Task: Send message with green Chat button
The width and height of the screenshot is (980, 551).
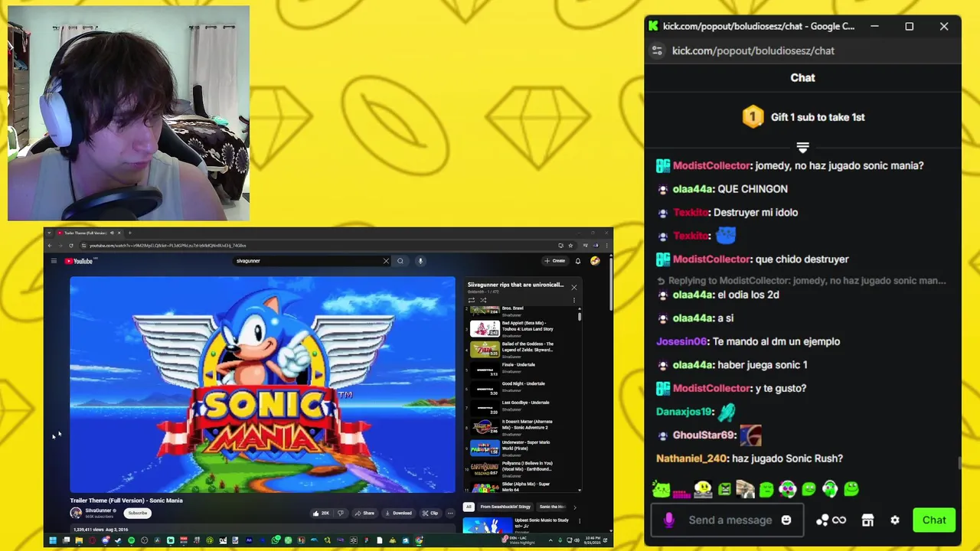Action: pos(934,520)
